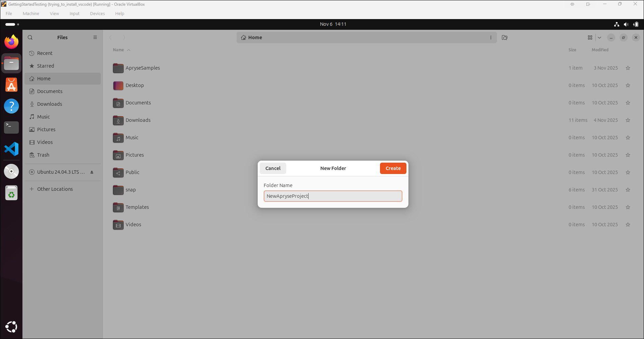Cancel the New Folder dialog

(273, 168)
